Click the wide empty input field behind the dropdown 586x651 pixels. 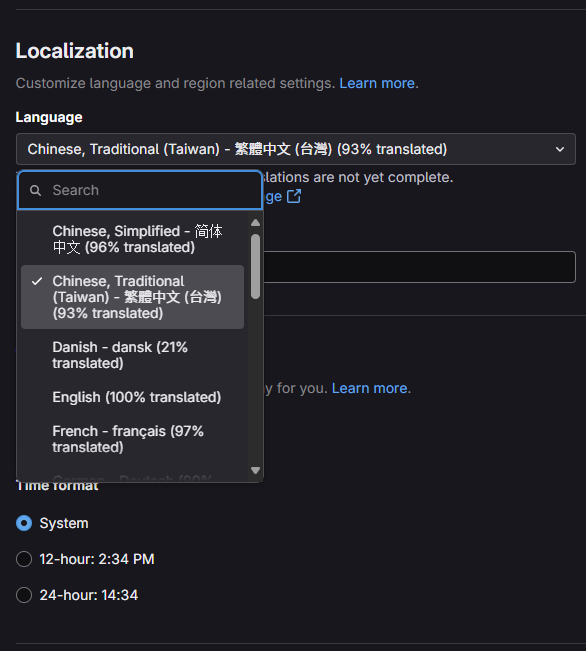pos(419,267)
